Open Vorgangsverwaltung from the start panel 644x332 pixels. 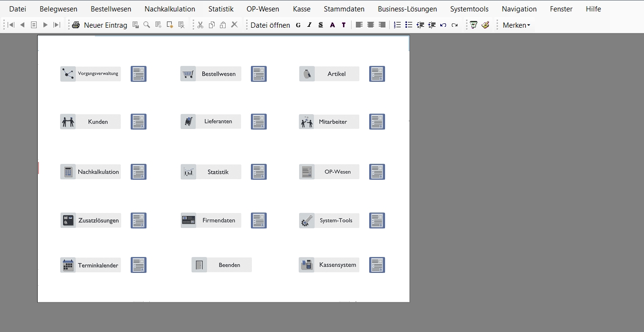(x=91, y=74)
